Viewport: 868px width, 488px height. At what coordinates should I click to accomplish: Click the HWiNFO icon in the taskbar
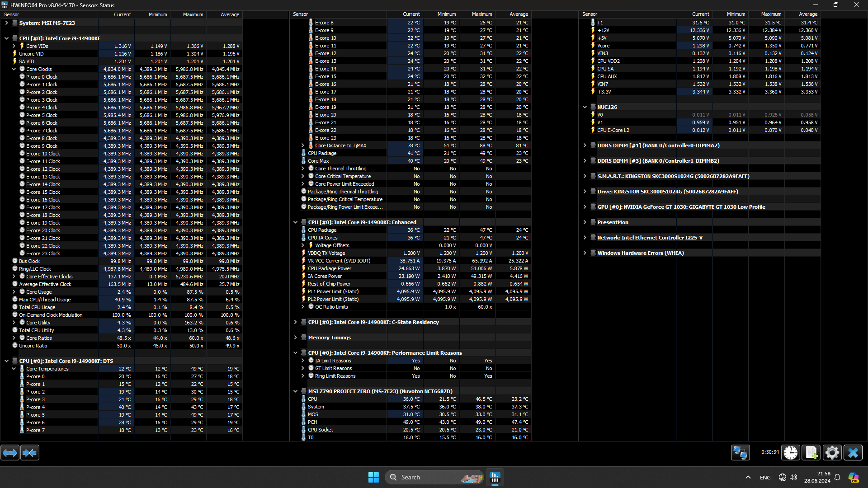[x=495, y=477]
